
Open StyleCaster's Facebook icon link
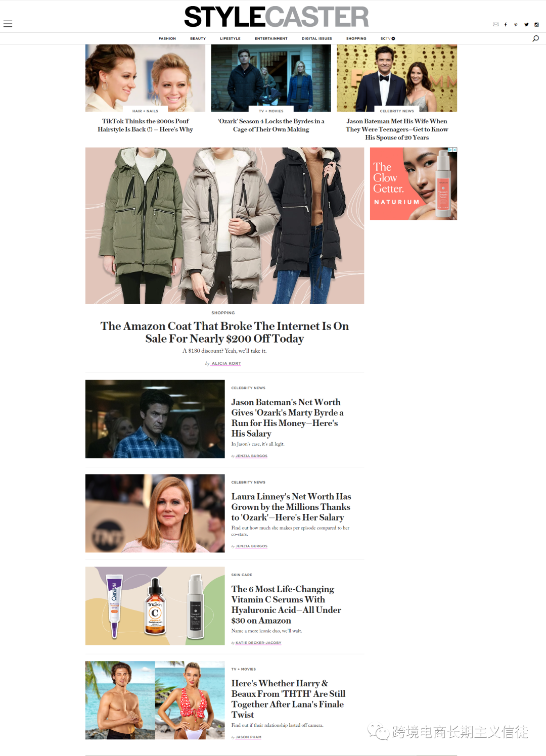[506, 24]
